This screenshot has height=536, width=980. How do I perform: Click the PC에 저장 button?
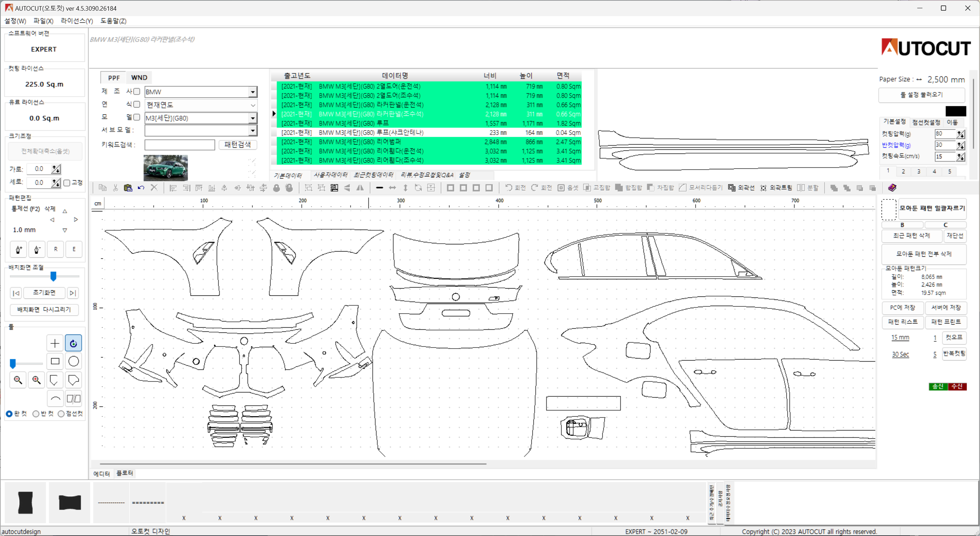click(903, 308)
